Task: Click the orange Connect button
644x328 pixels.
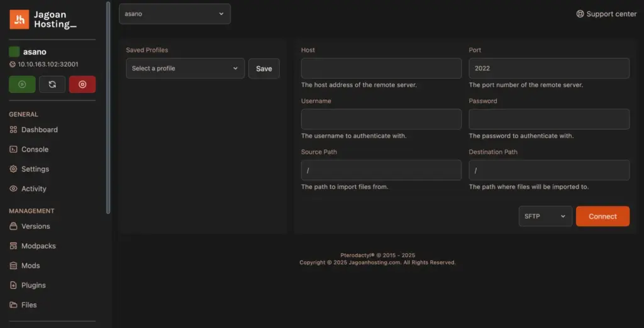Action: 602,216
